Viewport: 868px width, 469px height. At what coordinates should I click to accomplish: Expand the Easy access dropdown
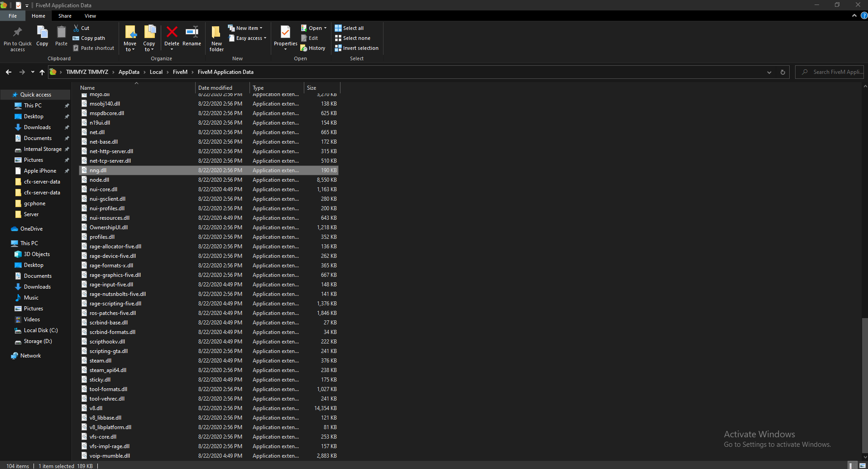248,38
